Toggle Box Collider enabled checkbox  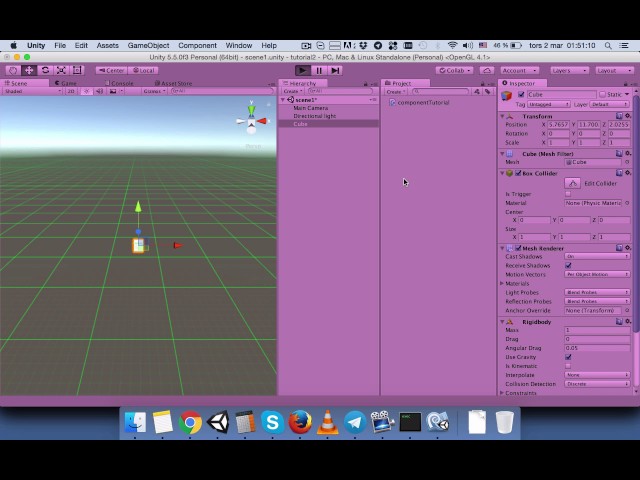pyautogui.click(x=518, y=173)
